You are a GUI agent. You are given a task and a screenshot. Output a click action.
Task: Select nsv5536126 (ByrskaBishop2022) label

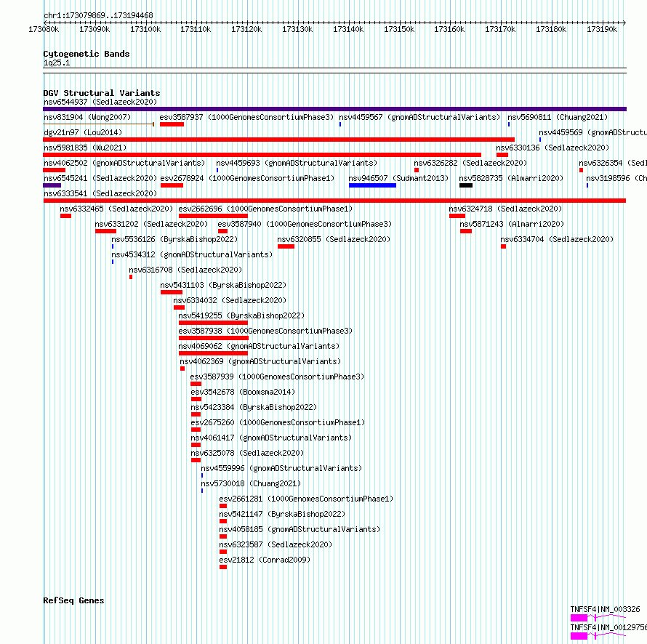(174, 239)
